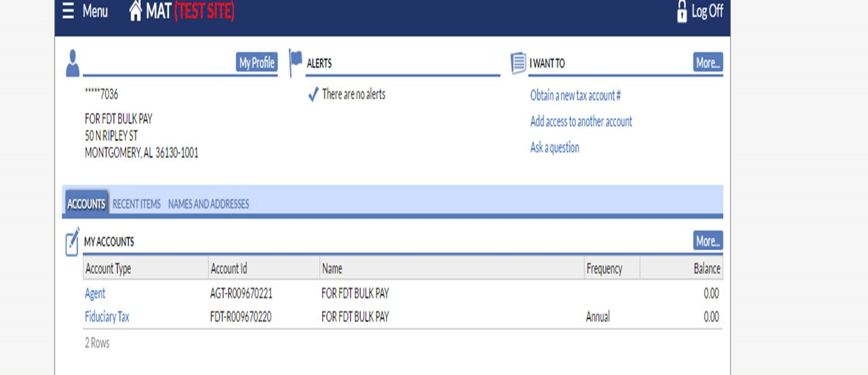Image resolution: width=868 pixels, height=375 pixels.
Task: Click More button in My Accounts
Action: (x=708, y=241)
